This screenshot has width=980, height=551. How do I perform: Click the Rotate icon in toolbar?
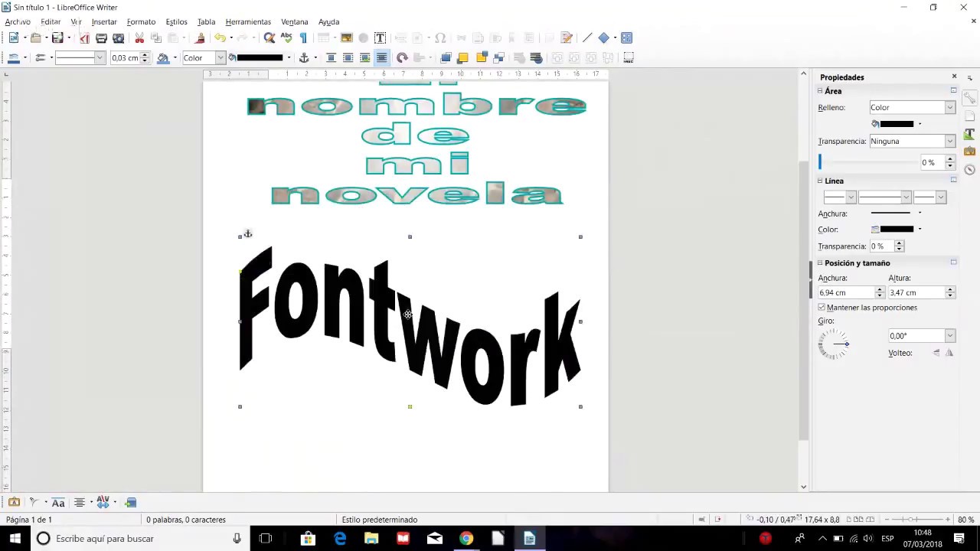click(x=402, y=57)
